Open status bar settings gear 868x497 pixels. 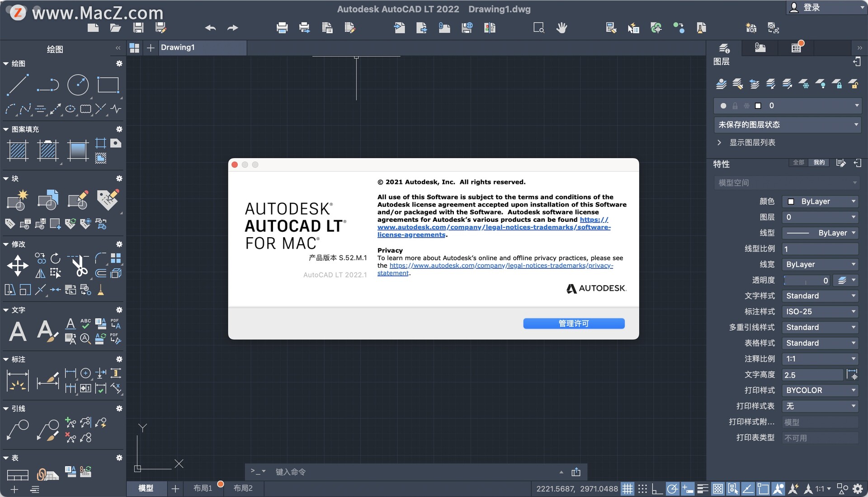click(x=858, y=489)
